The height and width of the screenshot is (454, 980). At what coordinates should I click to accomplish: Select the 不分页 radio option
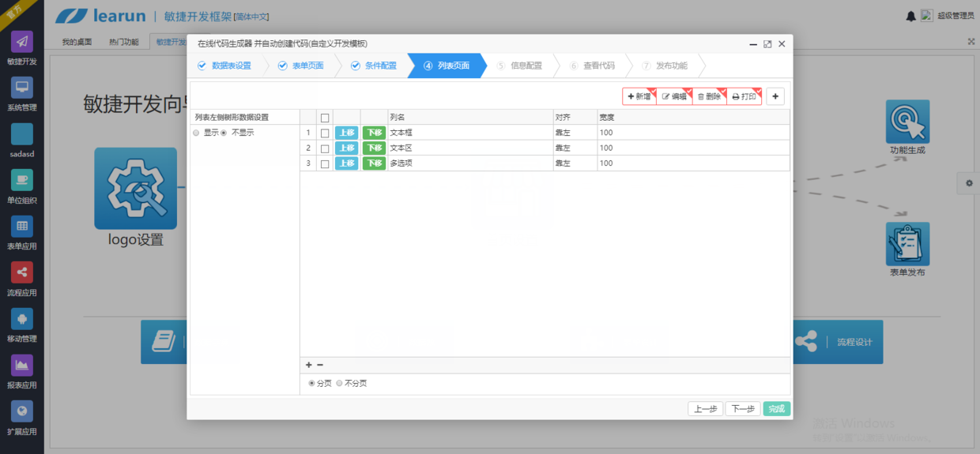(x=340, y=383)
